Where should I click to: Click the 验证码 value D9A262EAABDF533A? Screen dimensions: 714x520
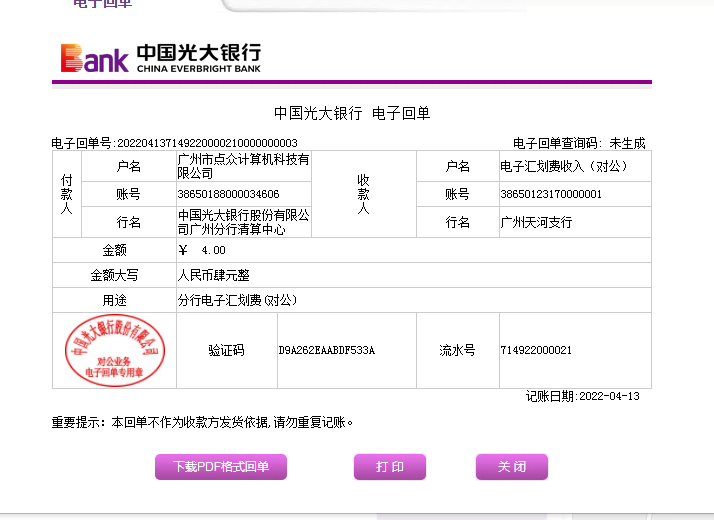(x=326, y=351)
